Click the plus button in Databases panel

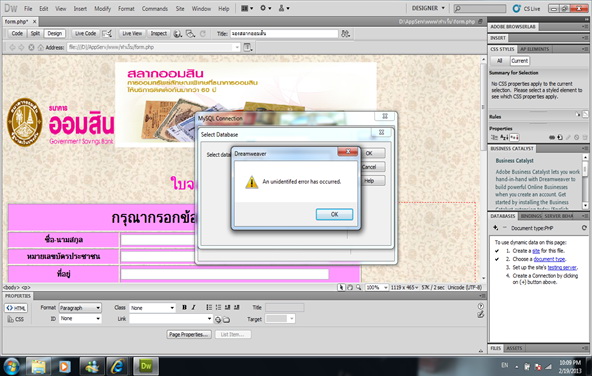[x=495, y=228]
